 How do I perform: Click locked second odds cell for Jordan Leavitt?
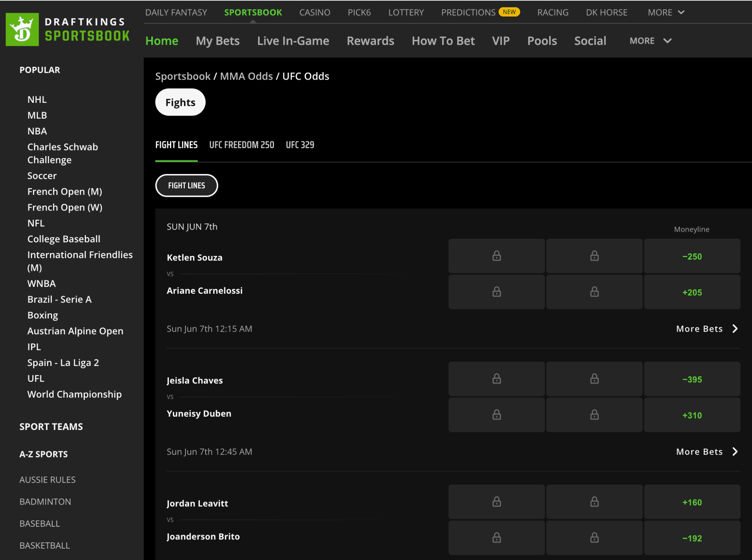pyautogui.click(x=594, y=502)
